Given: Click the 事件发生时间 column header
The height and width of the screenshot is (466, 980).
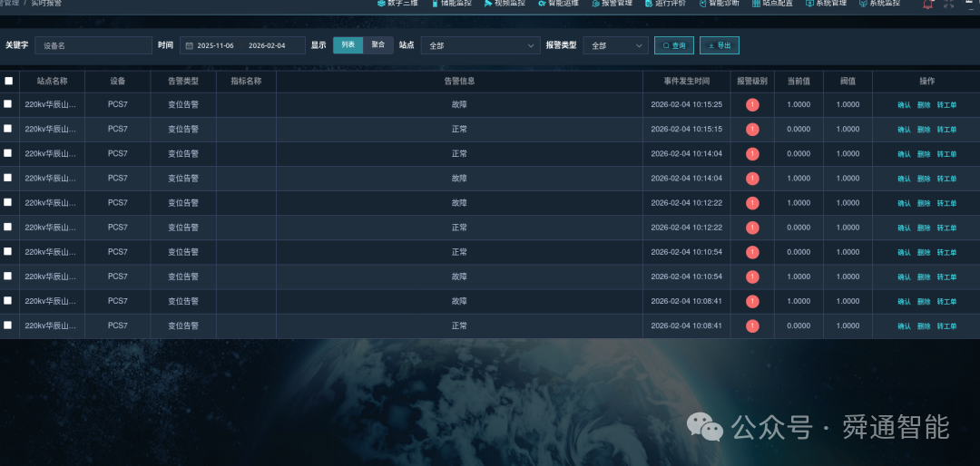Looking at the screenshot, I should click(686, 82).
